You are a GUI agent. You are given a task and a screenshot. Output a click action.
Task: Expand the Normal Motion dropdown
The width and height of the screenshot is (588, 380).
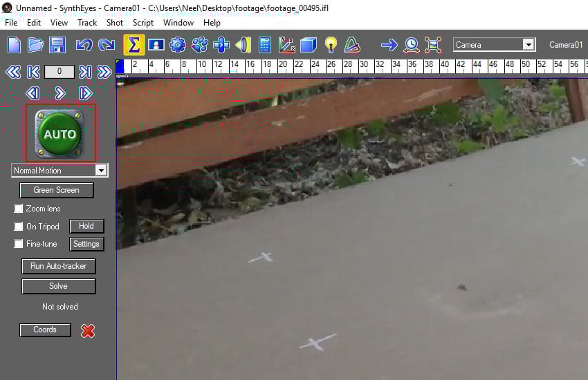click(101, 171)
